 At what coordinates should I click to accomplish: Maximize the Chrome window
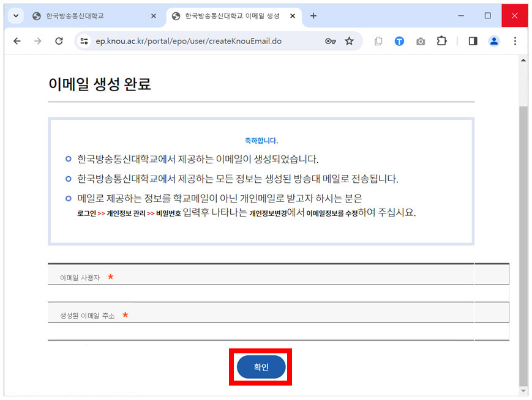[487, 15]
